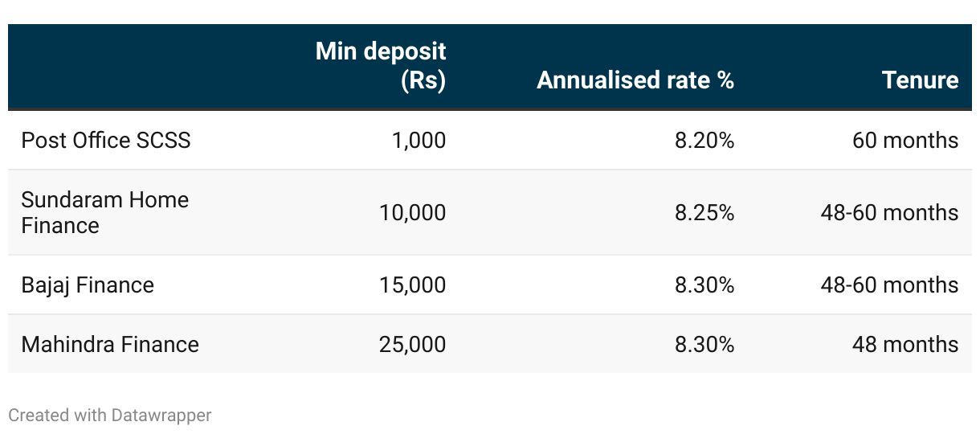Click the 8.25% annualised rate cell
This screenshot has height=434, width=980.
[704, 212]
